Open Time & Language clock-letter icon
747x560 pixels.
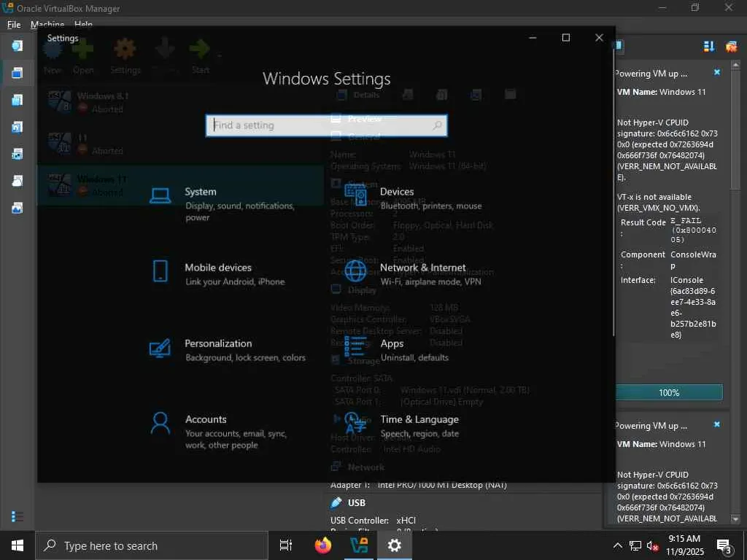tap(355, 422)
